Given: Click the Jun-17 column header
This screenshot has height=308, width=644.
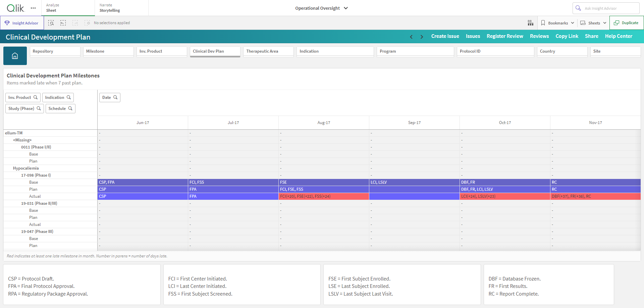Looking at the screenshot, I should pyautogui.click(x=143, y=123).
